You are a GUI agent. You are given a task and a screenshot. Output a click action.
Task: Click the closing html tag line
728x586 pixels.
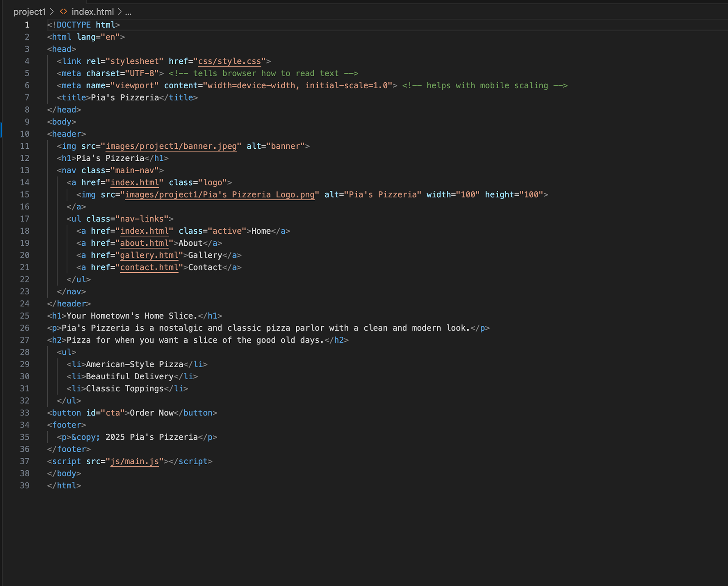point(64,486)
